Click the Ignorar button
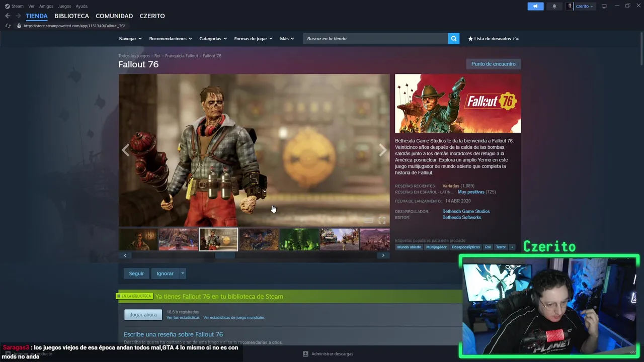Screen dimensions: 644x362 point(165,274)
